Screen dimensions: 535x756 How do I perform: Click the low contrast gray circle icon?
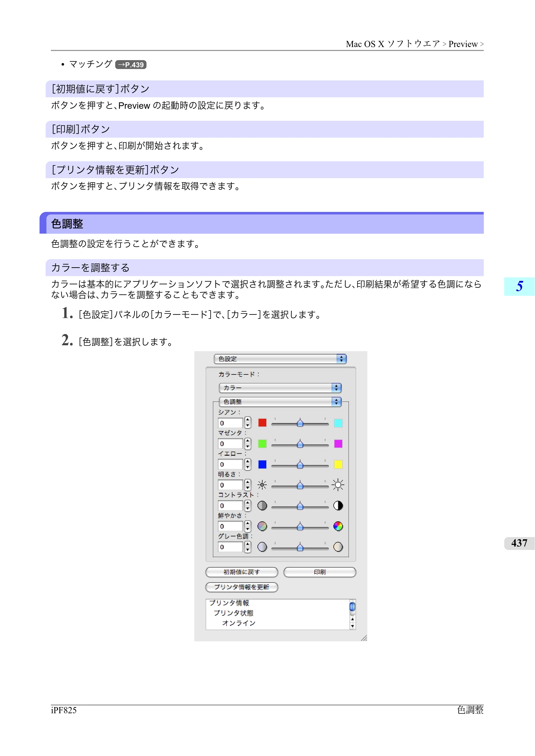point(262,505)
